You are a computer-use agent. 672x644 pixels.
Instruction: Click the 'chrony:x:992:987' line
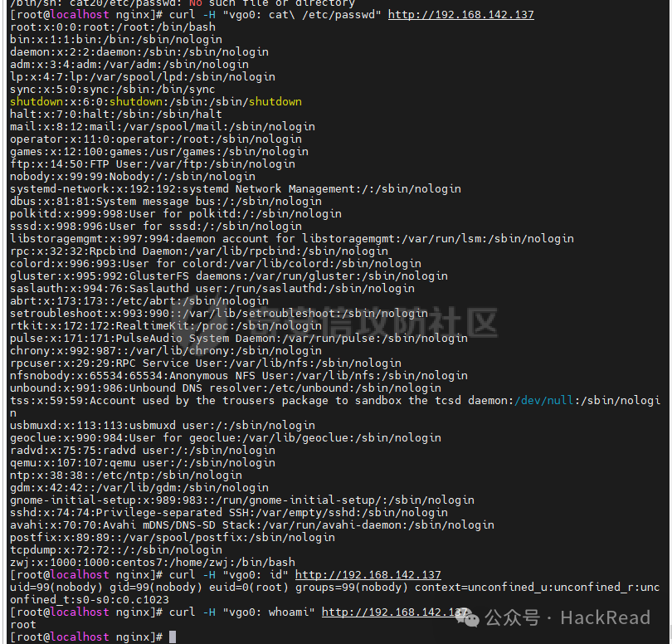[166, 350]
